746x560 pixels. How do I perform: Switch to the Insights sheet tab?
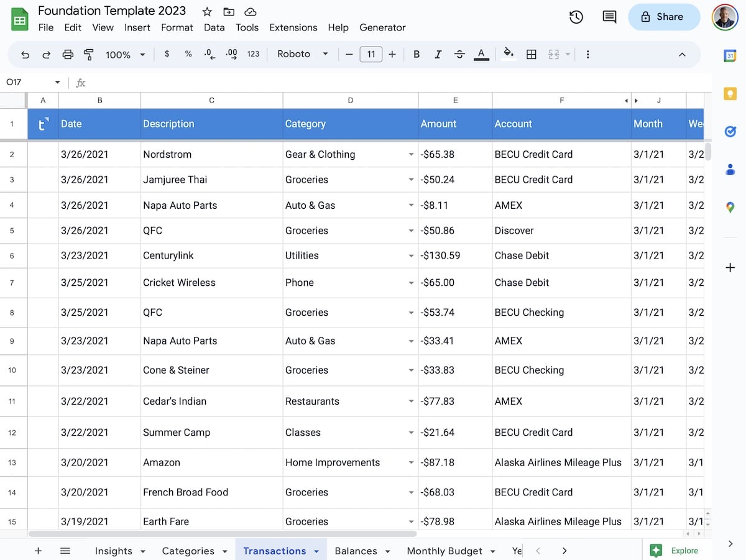pos(113,551)
